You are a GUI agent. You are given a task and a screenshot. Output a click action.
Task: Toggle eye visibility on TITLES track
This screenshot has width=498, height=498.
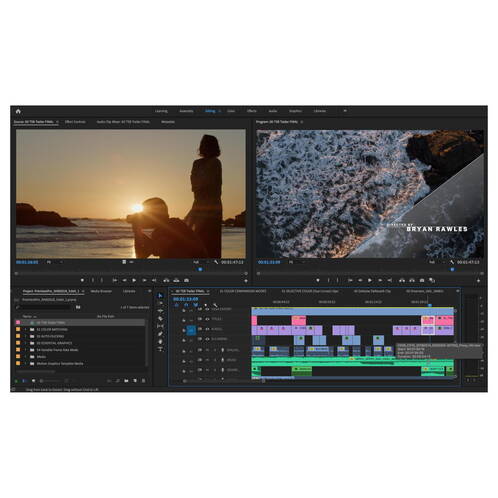pyautogui.click(x=207, y=319)
